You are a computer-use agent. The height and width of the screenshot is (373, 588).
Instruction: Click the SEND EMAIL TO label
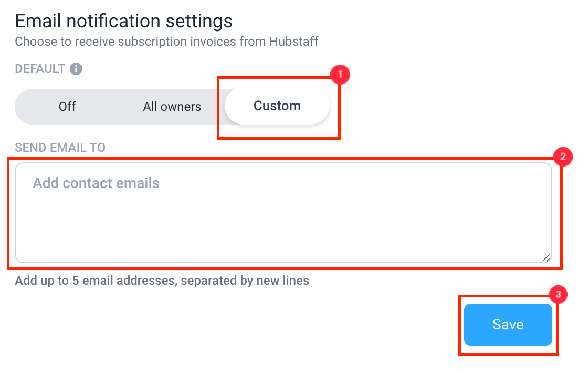pos(60,148)
